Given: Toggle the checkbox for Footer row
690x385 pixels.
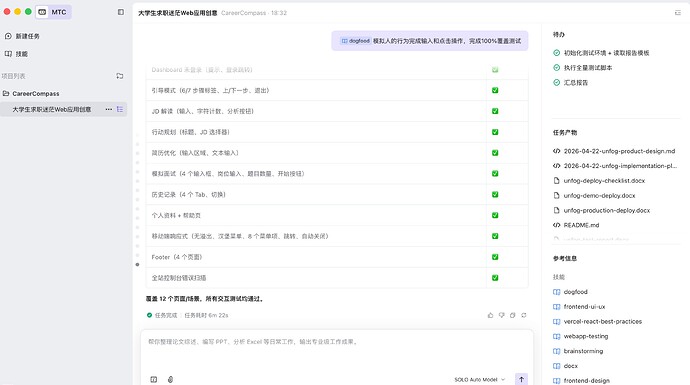Looking at the screenshot, I should point(495,257).
